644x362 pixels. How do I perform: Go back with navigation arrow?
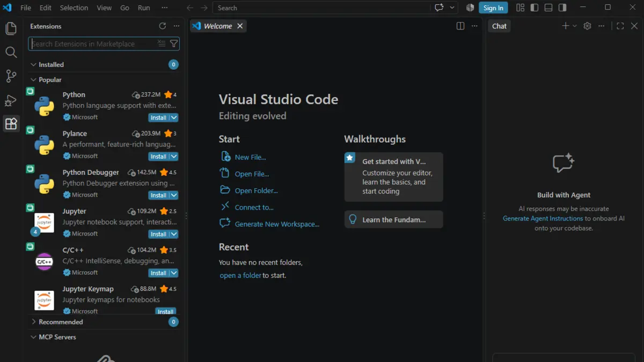190,8
